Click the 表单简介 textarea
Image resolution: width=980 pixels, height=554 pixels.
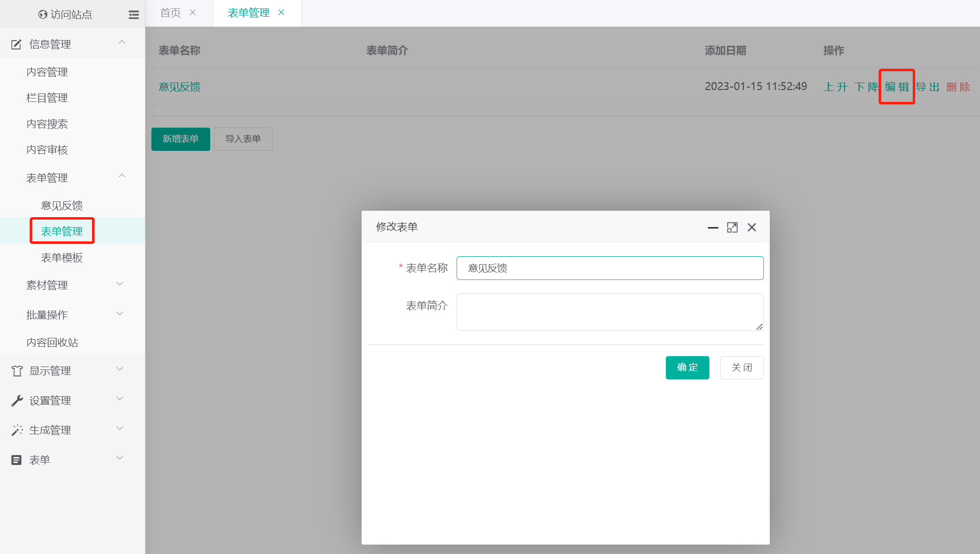pyautogui.click(x=609, y=312)
